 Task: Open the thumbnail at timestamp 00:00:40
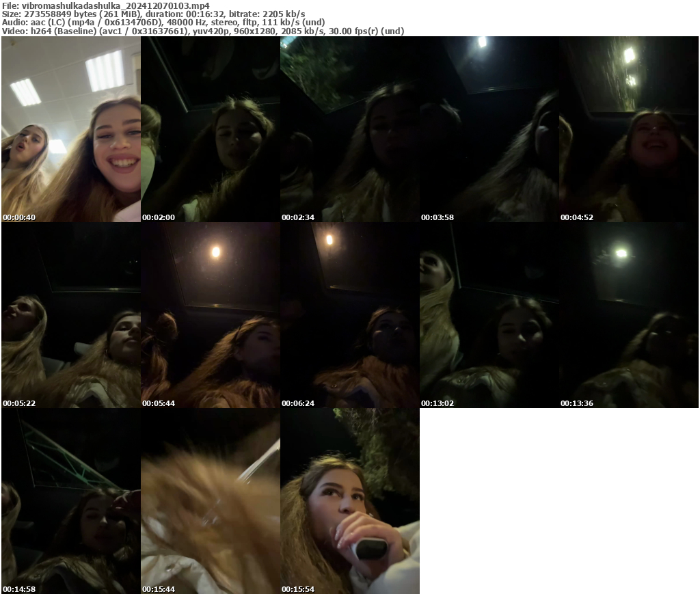coord(68,130)
